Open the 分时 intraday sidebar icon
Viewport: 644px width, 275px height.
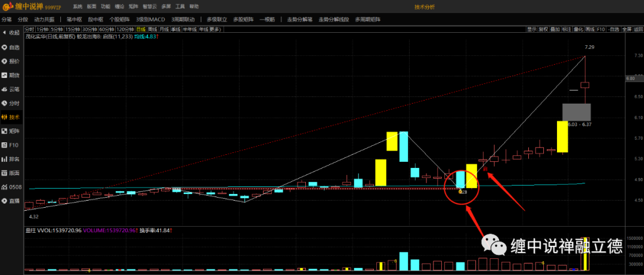coord(10,103)
